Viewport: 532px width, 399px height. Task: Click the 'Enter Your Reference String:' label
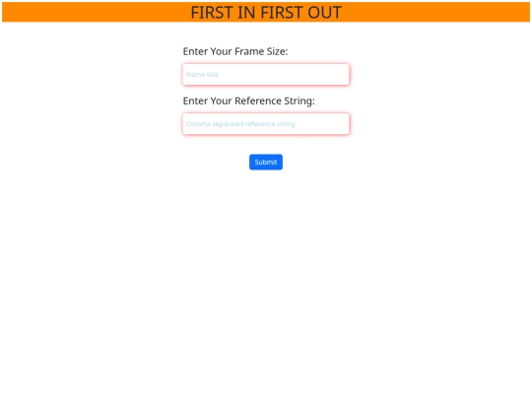[248, 101]
